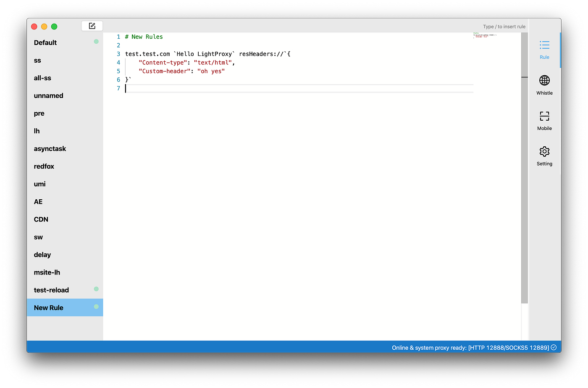588x388 pixels.
Task: Select the Rule panel icon
Action: click(x=544, y=48)
